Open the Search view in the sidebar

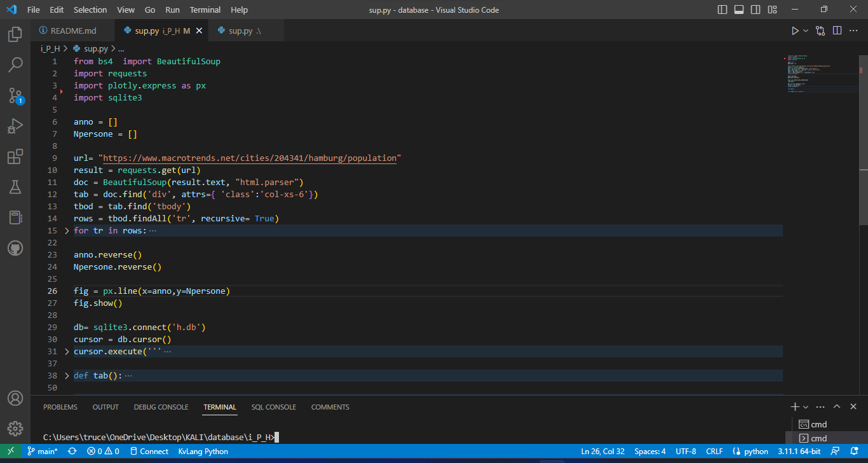[15, 64]
